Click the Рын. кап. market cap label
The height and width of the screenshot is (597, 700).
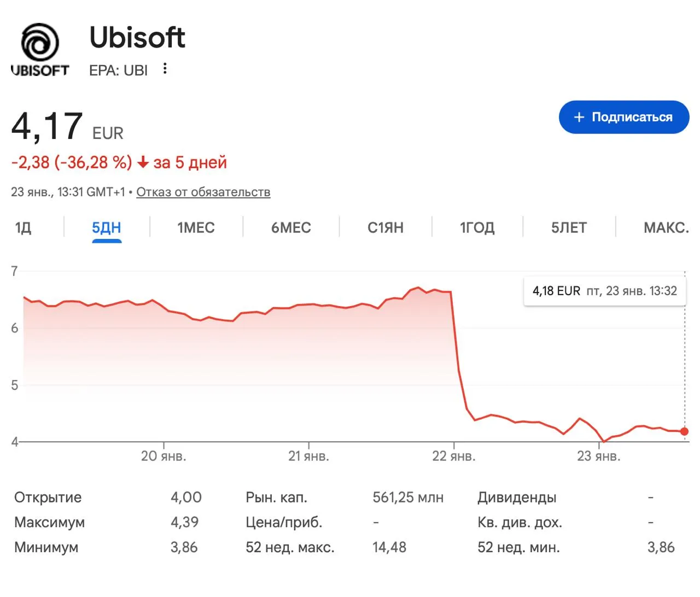tap(276, 497)
